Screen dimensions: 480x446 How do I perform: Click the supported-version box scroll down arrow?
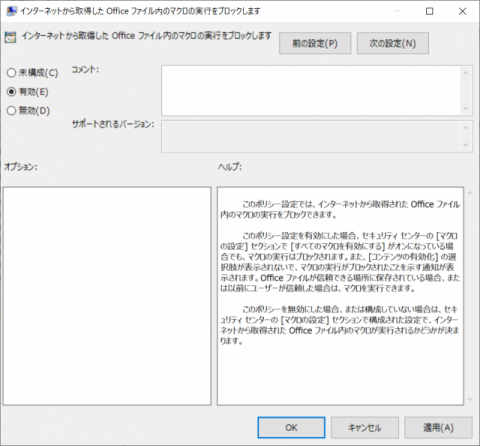click(x=466, y=145)
